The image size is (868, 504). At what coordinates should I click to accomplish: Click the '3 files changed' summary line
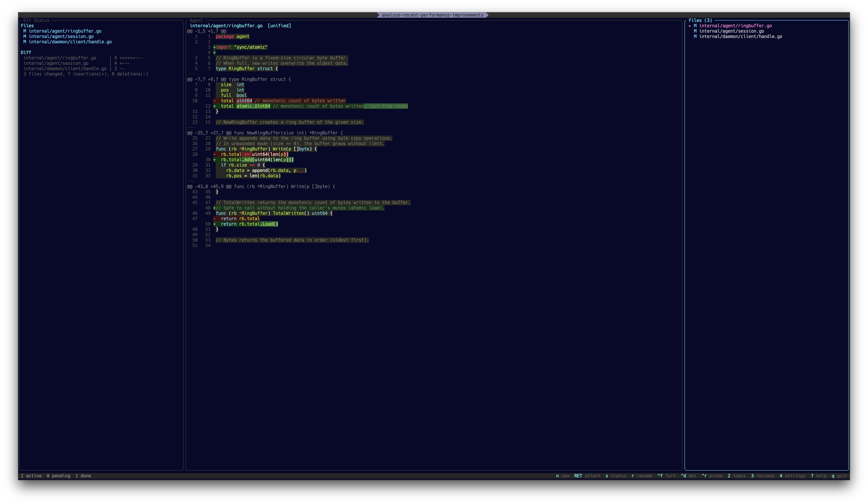pyautogui.click(x=86, y=74)
